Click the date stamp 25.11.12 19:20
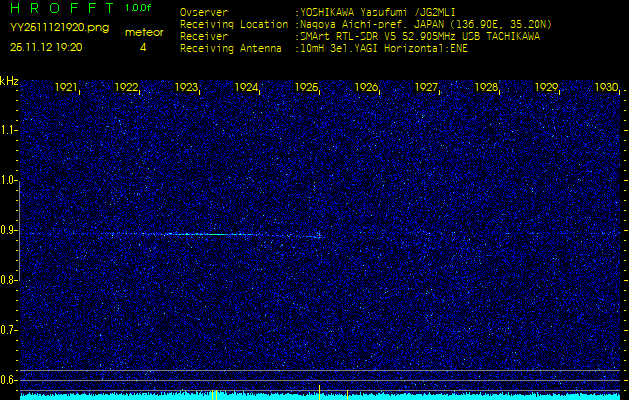The height and width of the screenshot is (400, 629). (x=46, y=47)
